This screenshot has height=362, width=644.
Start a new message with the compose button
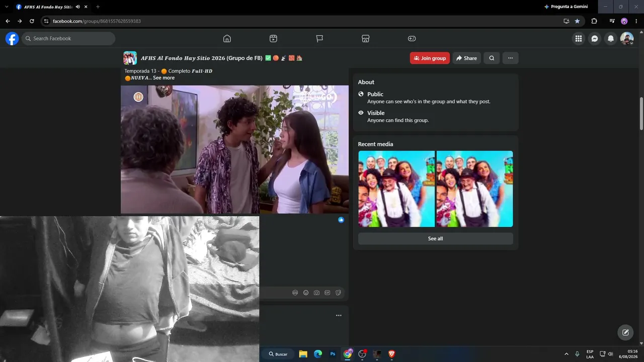625,332
